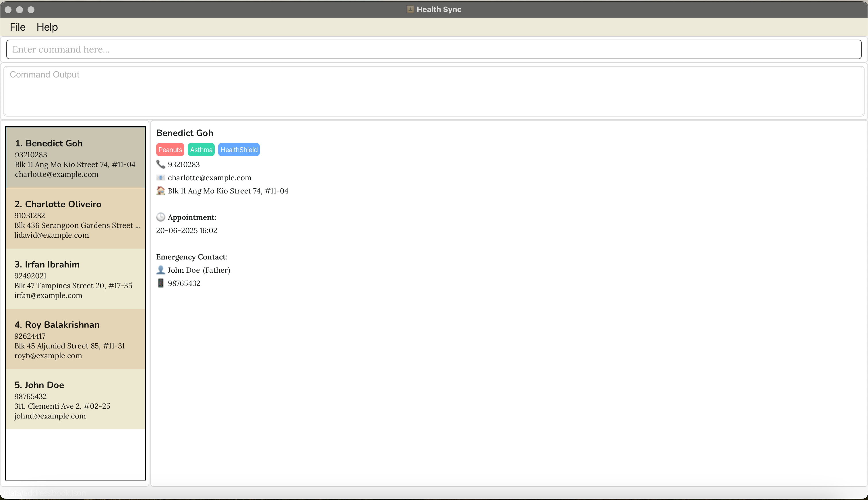Select Irfan Ibrahim list entry
Viewport: 868px width, 500px height.
click(x=75, y=279)
